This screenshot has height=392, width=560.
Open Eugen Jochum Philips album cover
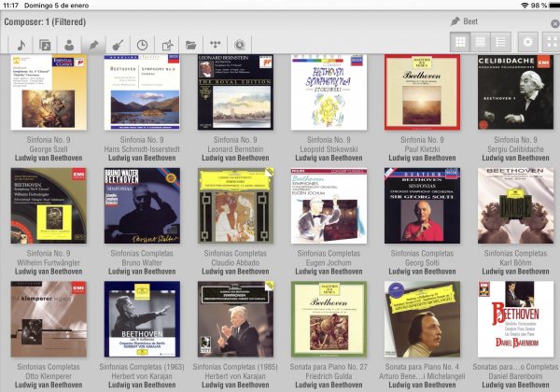coord(329,205)
